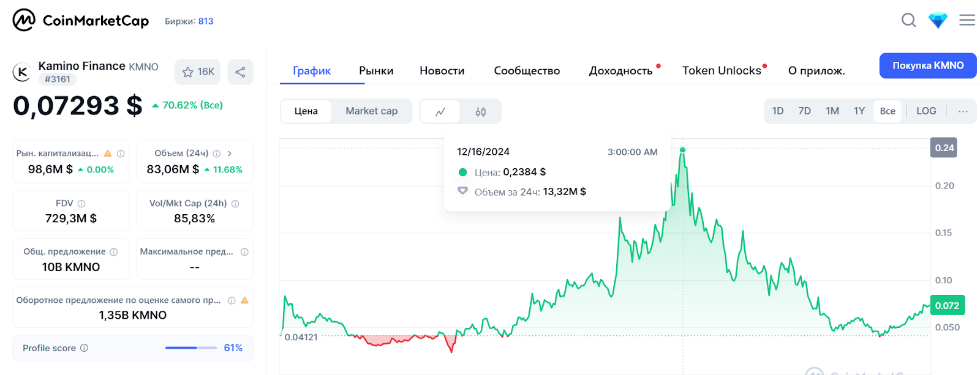Open the search magnifier icon

[x=908, y=20]
